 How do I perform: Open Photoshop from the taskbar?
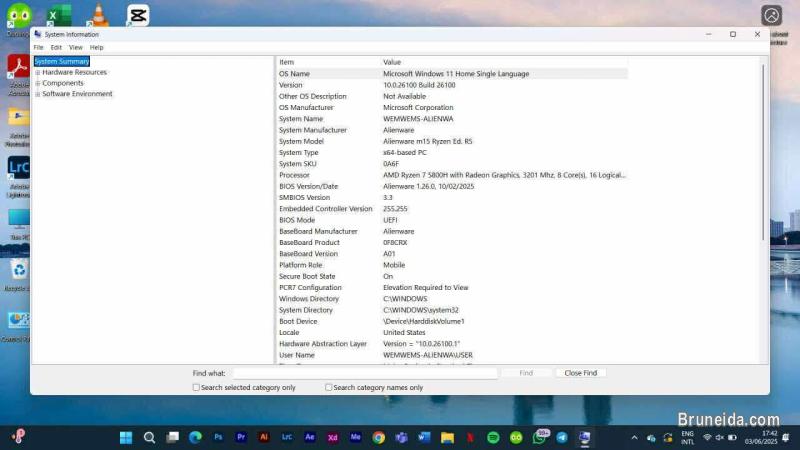click(219, 437)
